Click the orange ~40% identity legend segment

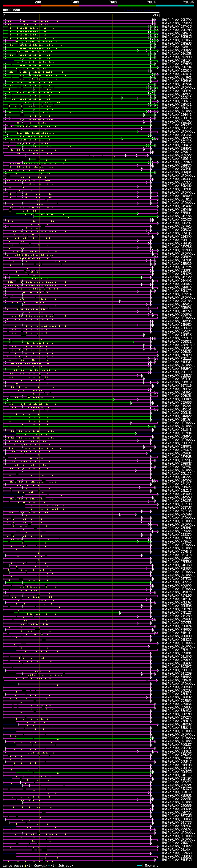coord(60,6)
